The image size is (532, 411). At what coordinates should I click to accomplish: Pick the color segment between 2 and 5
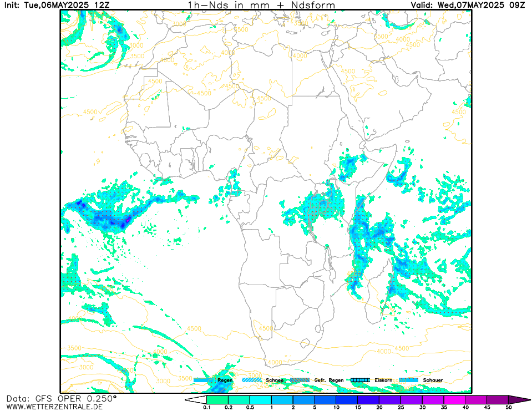pos(303,400)
